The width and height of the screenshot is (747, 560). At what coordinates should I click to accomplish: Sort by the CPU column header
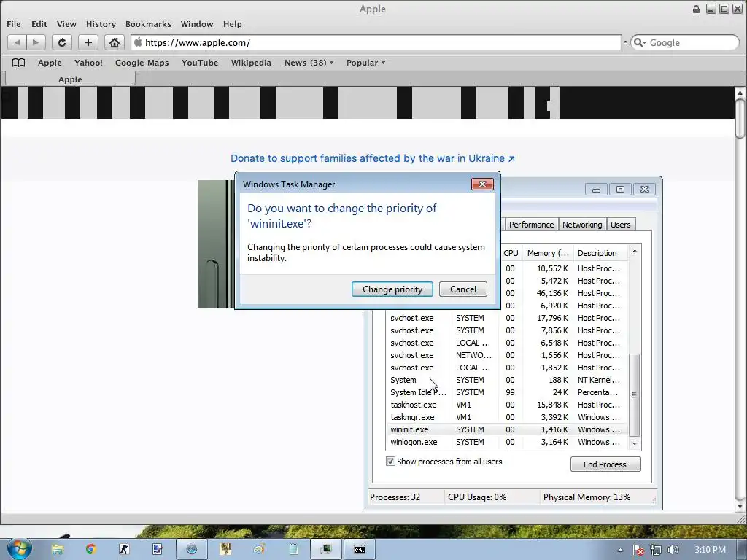[x=511, y=253]
